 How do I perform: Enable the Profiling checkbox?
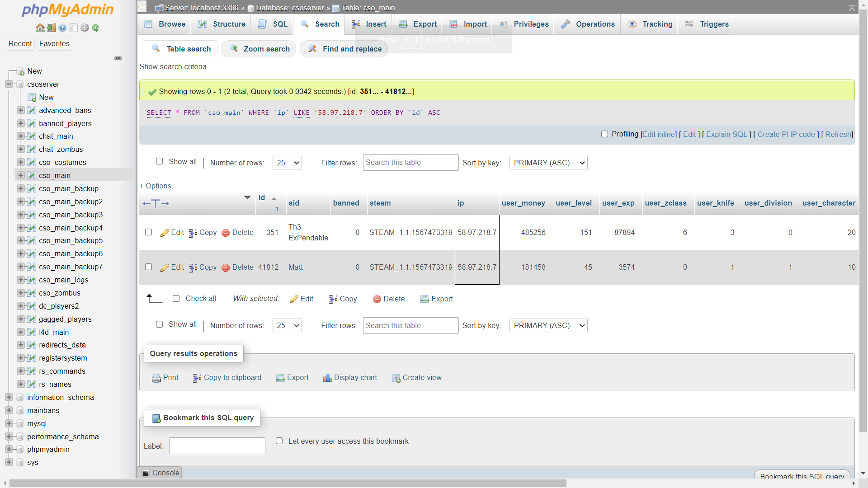604,134
